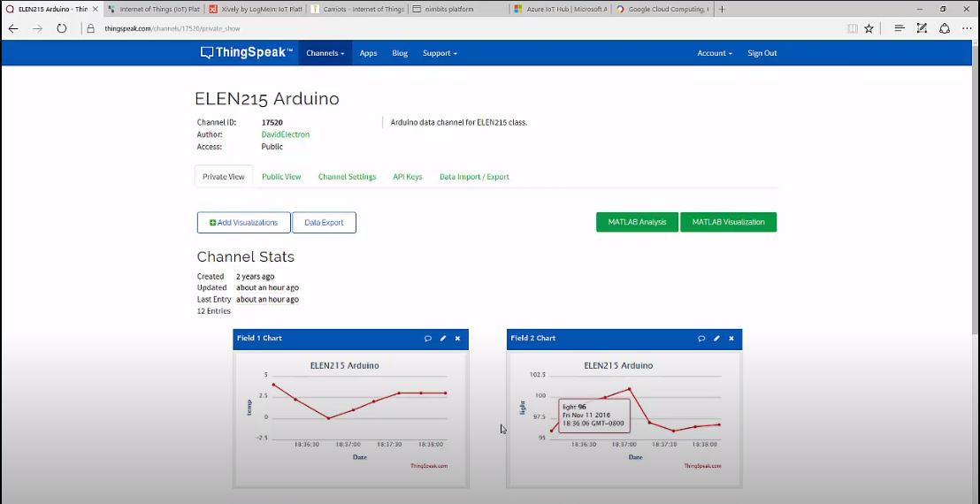
Task: Add page to favorites with the star icon
Action: (869, 28)
